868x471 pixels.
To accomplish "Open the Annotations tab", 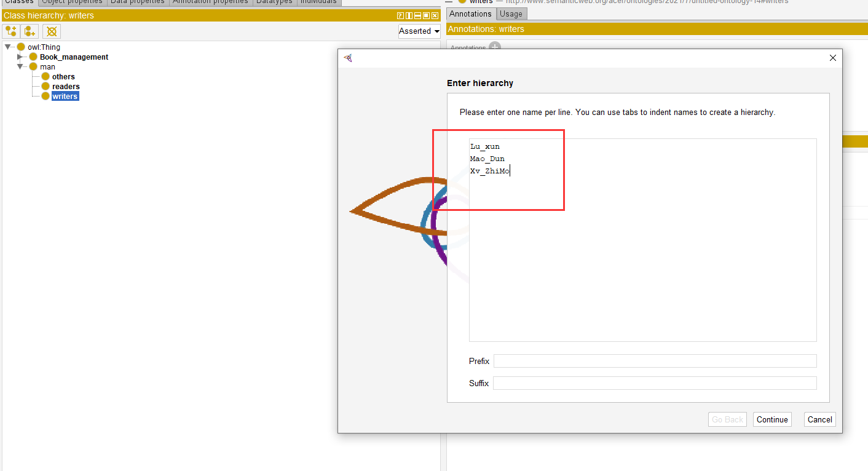I will pyautogui.click(x=471, y=14).
